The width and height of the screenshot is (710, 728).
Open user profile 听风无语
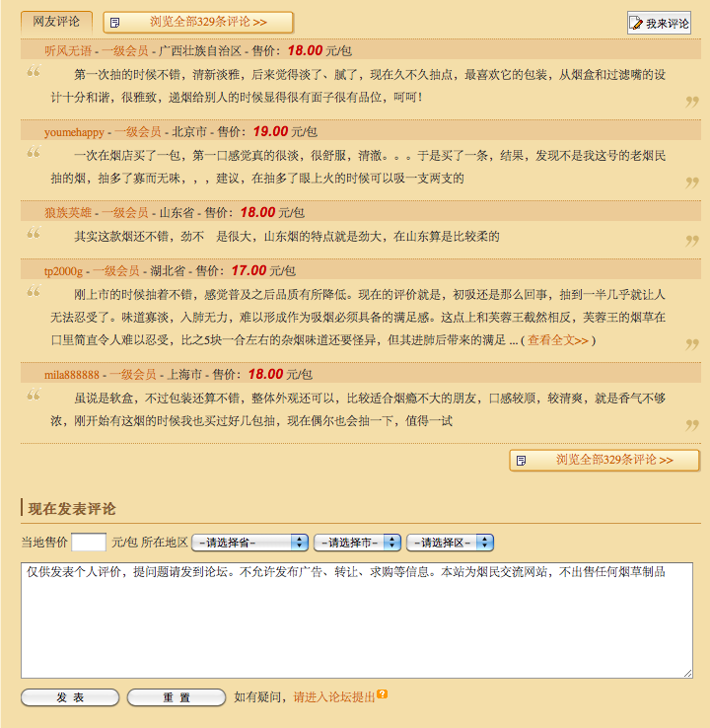tap(68, 50)
